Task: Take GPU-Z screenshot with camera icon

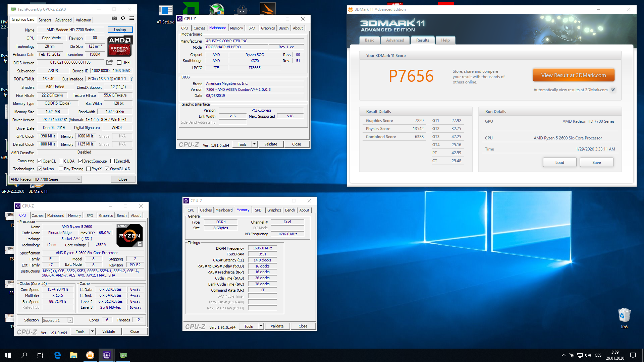Action: point(114,18)
